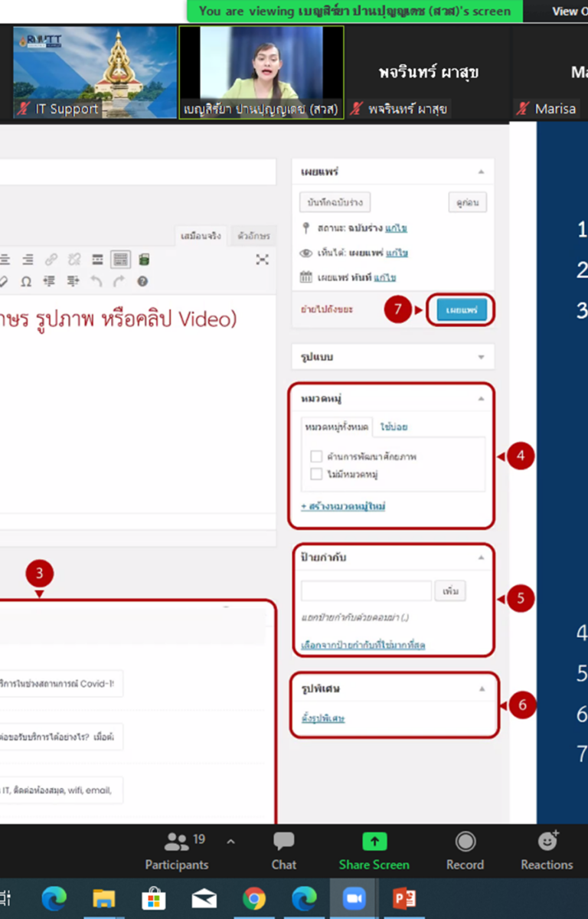
Task: Click ย้ายไปถังขยะ trash link
Action: [326, 311]
